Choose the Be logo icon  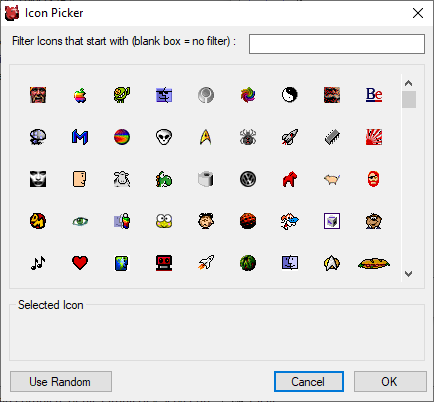click(x=374, y=95)
